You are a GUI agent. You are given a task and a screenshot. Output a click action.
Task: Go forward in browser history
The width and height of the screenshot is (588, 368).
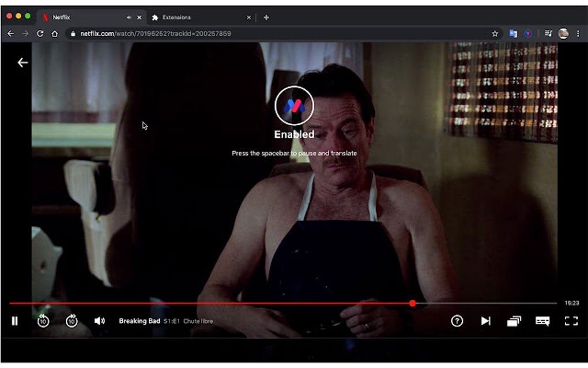click(x=25, y=34)
